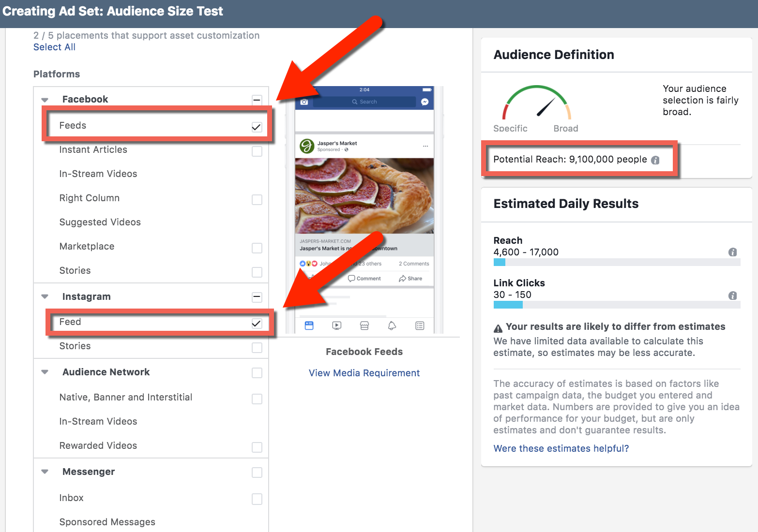The image size is (758, 532).
Task: Click the audience size gauge meter
Action: tap(537, 103)
